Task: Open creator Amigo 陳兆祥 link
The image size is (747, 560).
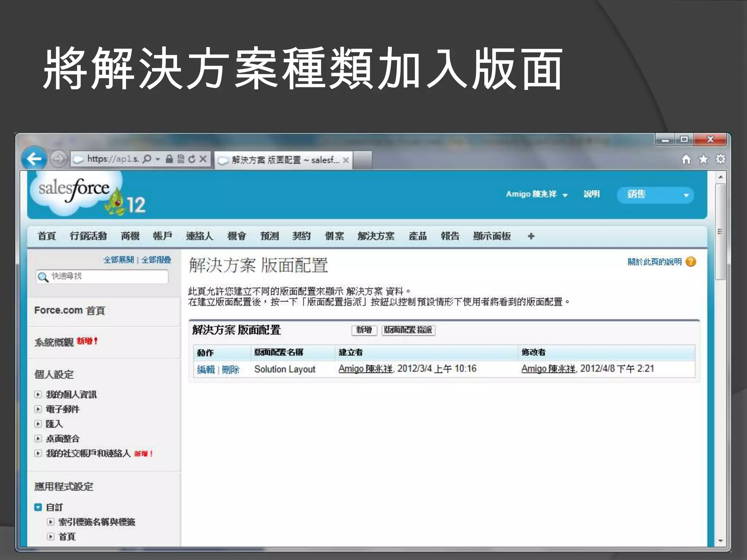Action: tap(365, 369)
